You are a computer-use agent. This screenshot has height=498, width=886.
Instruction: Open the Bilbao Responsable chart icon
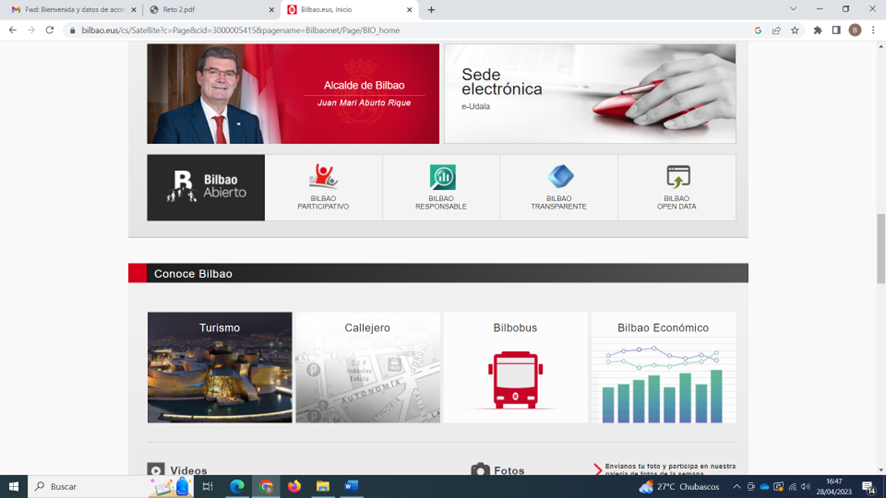442,177
